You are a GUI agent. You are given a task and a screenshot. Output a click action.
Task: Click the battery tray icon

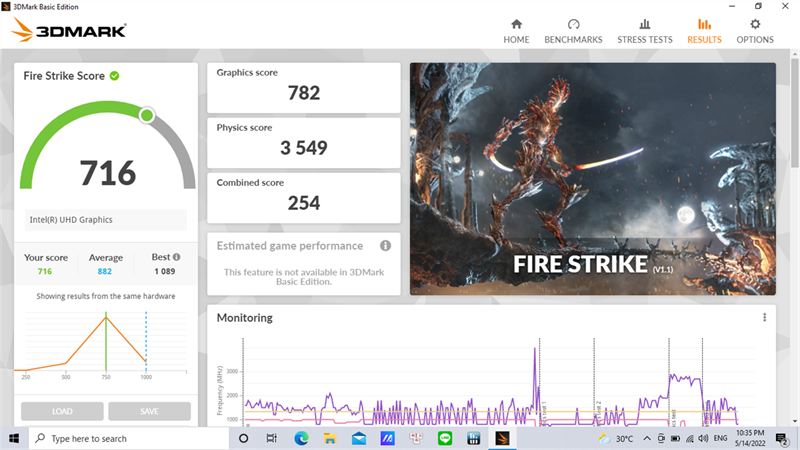(x=675, y=439)
